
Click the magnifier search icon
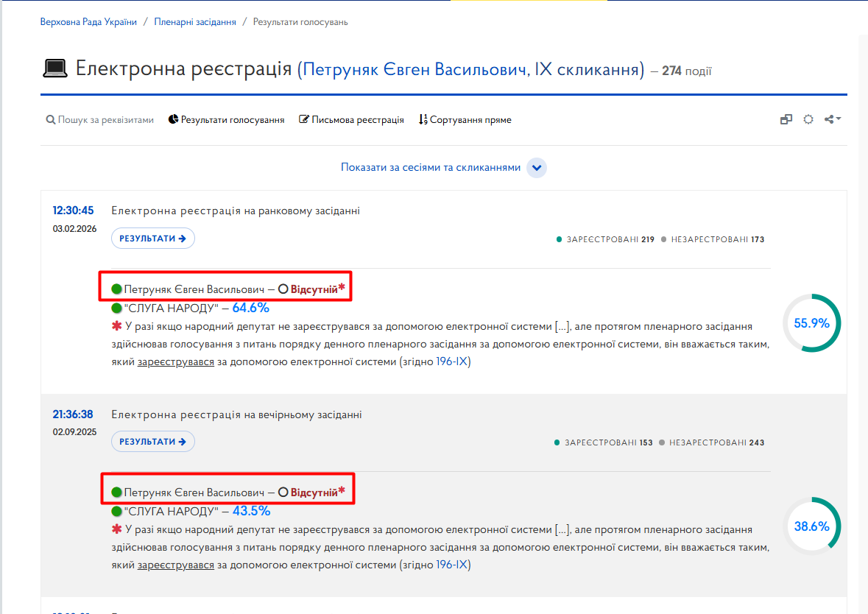coord(50,119)
